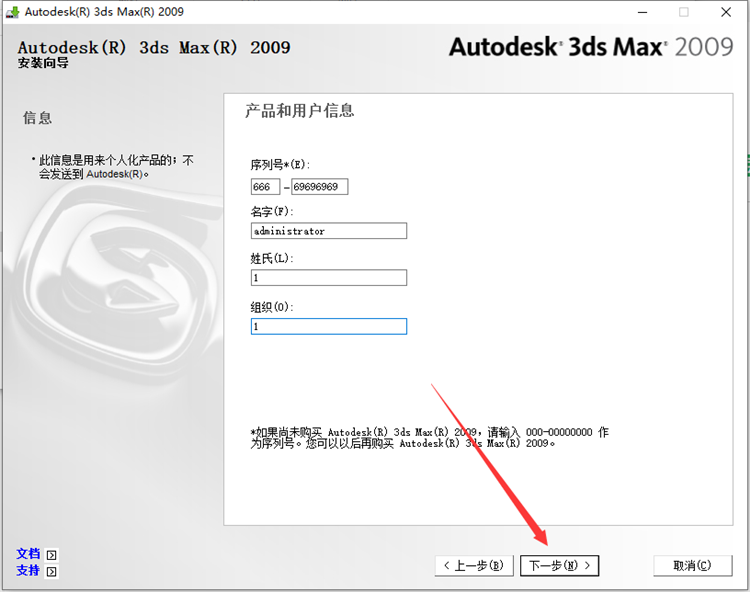Cancel installation with 取消(C) button
The width and height of the screenshot is (750, 592).
pyautogui.click(x=693, y=566)
